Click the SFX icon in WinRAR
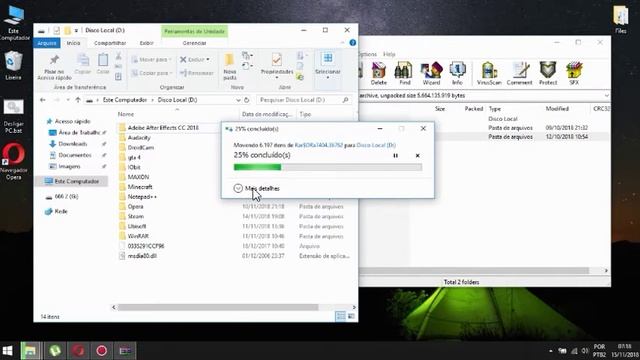Viewport: 640px width, 360px height. click(574, 73)
